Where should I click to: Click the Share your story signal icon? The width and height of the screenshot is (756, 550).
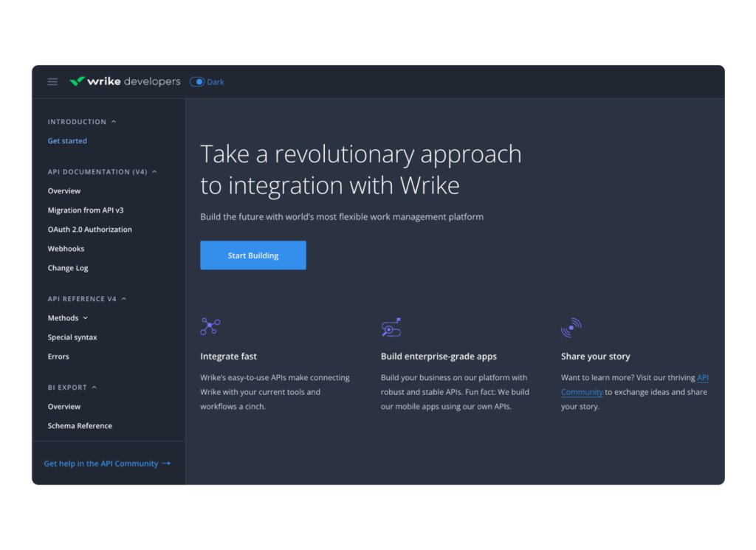tap(571, 327)
